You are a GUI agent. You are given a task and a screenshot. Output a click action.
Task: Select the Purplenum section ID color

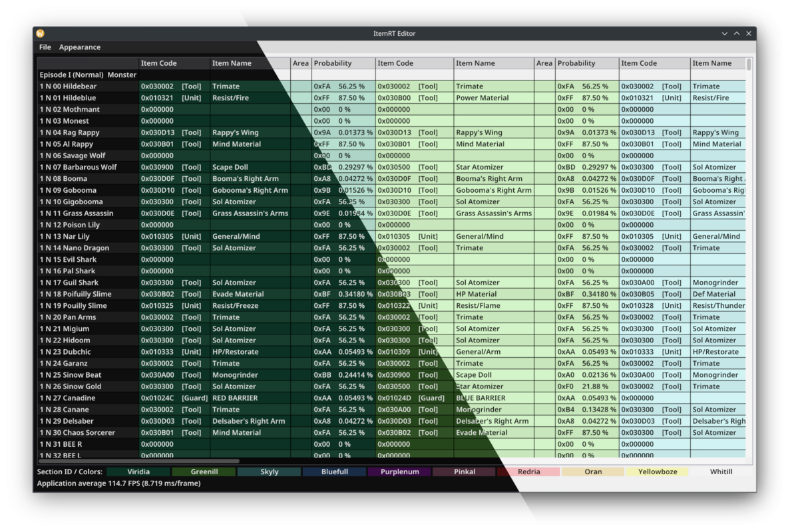coord(399,471)
